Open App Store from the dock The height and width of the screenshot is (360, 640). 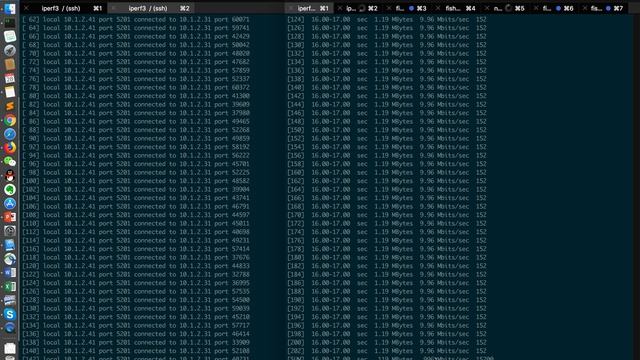[x=10, y=203]
